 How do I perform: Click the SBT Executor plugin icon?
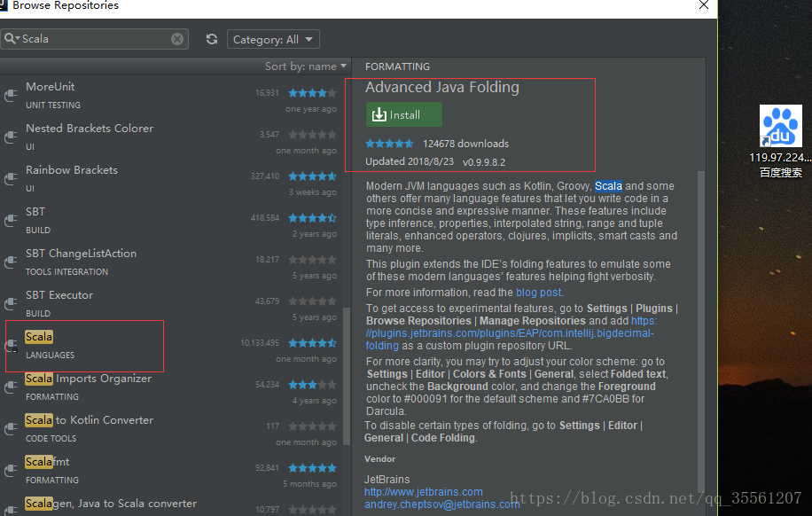(11, 304)
